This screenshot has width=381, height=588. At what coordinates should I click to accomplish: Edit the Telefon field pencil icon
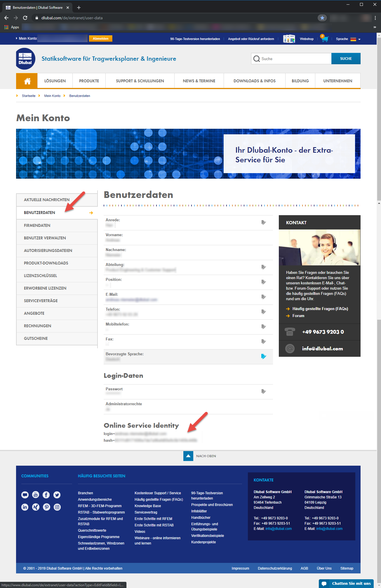click(x=264, y=312)
